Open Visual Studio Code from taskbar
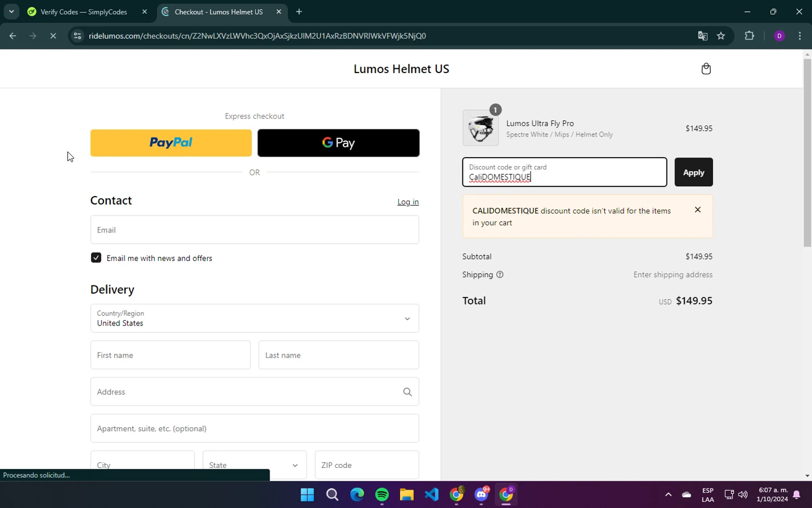This screenshot has width=812, height=508. pyautogui.click(x=431, y=494)
